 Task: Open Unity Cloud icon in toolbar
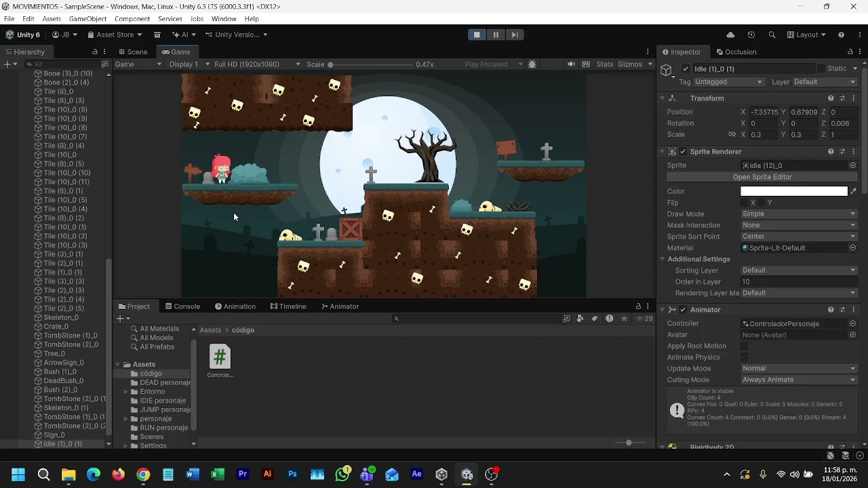coord(730,35)
